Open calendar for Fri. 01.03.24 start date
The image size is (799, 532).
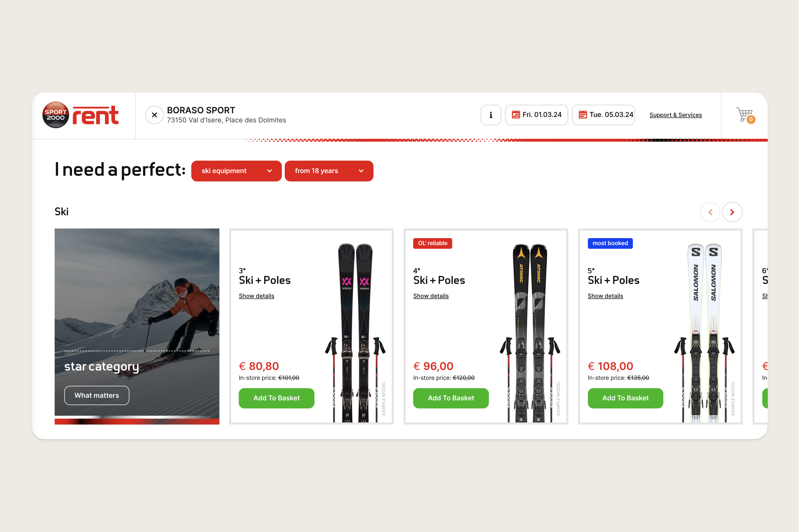coord(536,115)
